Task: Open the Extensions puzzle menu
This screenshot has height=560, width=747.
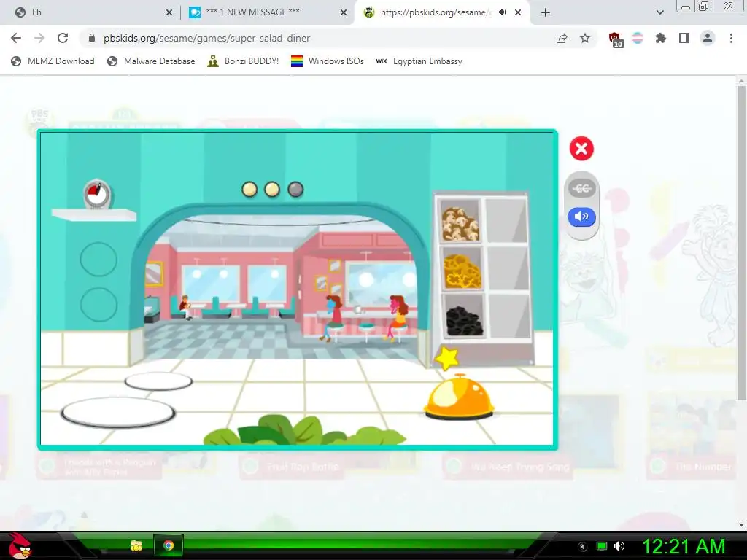Action: coord(661,38)
